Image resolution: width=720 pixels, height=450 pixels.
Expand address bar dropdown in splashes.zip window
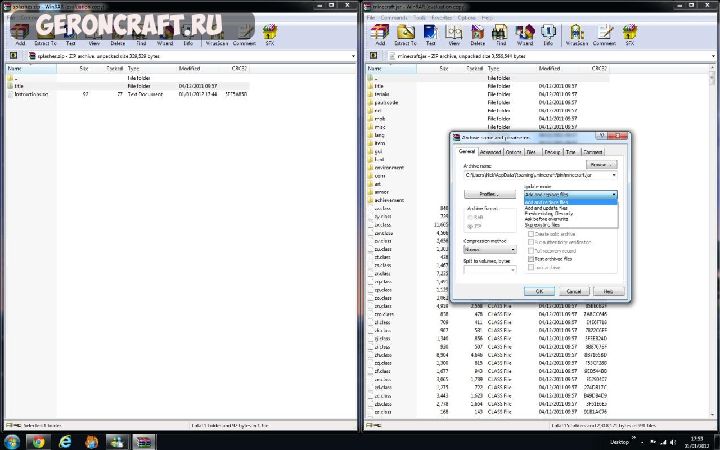click(x=353, y=56)
